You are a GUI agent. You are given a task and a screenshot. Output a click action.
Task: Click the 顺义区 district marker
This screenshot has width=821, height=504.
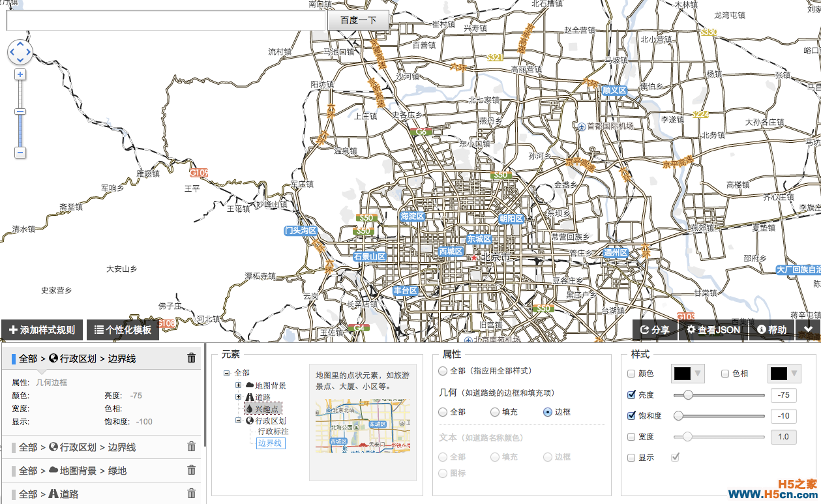point(614,90)
